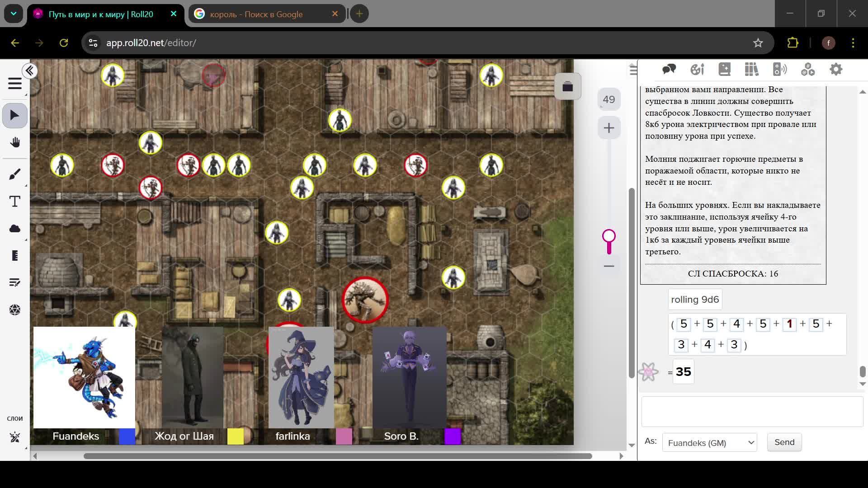Open the Compendium books tab
The width and height of the screenshot is (868, 488).
click(x=751, y=70)
